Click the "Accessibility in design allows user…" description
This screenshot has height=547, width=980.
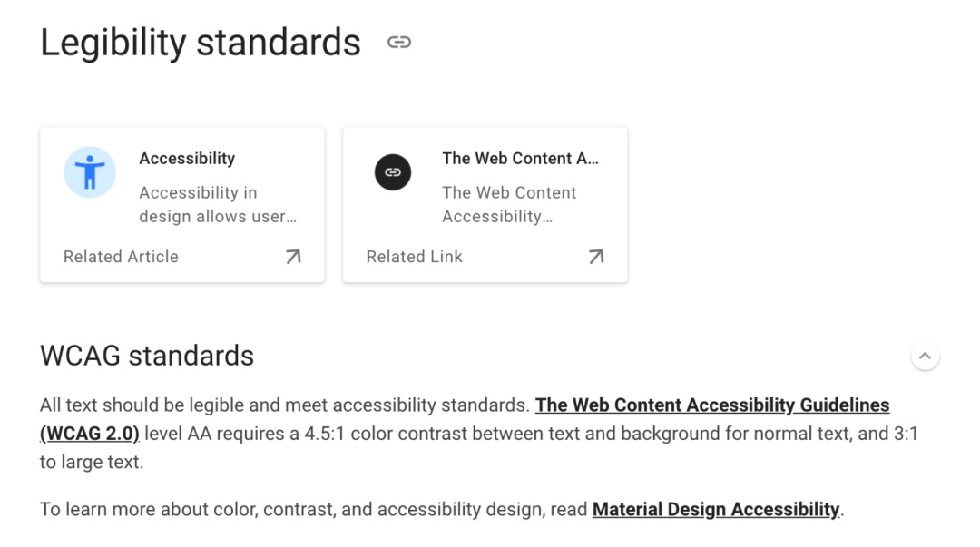pyautogui.click(x=218, y=204)
